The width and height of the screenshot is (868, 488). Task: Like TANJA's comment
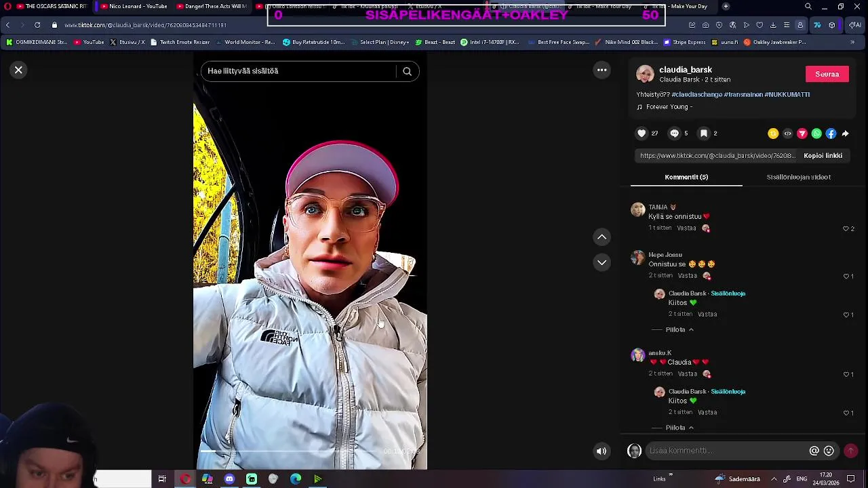pos(846,228)
